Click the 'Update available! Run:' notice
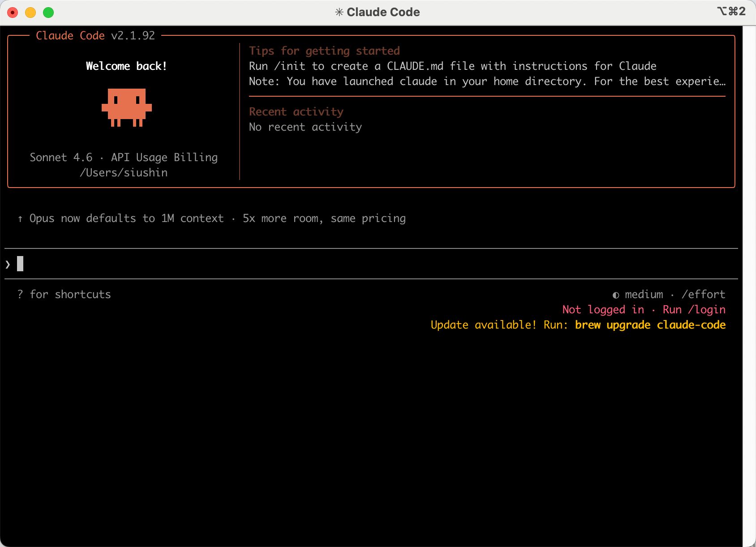This screenshot has width=756, height=547. click(499, 325)
